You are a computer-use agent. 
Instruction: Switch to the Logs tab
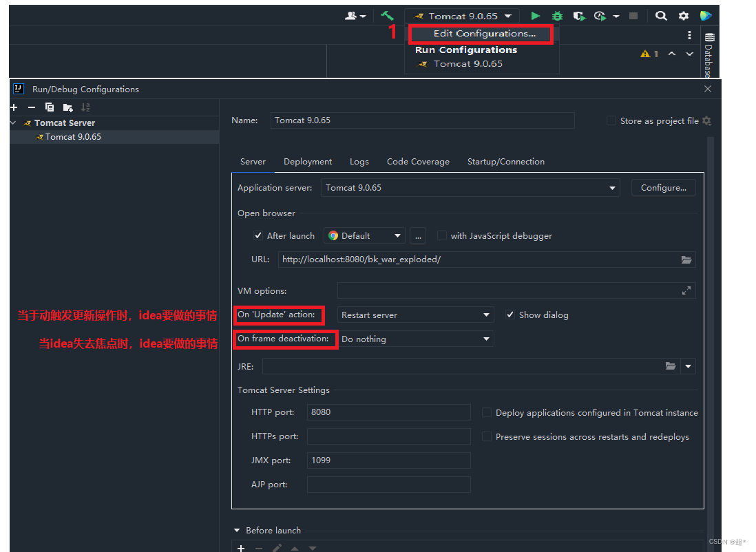click(x=359, y=162)
